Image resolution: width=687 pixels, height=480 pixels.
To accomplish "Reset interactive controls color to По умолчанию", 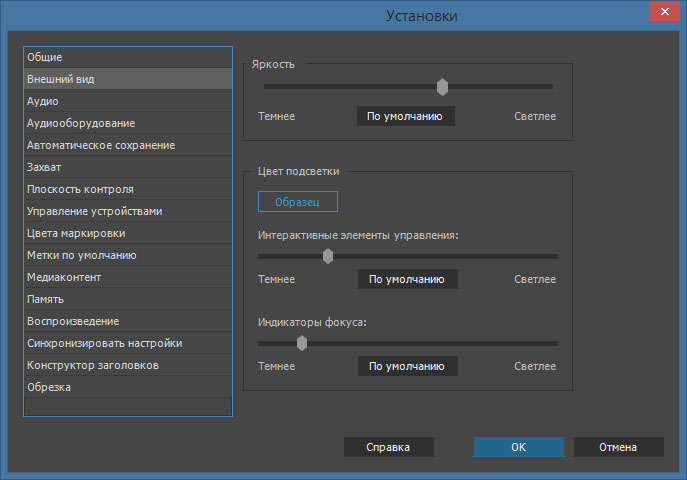I will 408,279.
